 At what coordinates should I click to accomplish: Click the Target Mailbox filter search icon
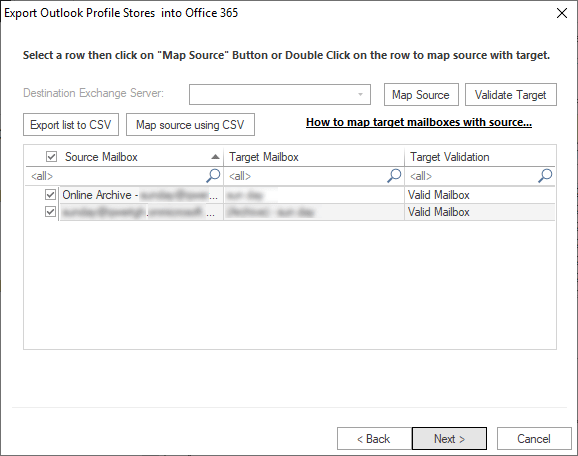click(394, 176)
